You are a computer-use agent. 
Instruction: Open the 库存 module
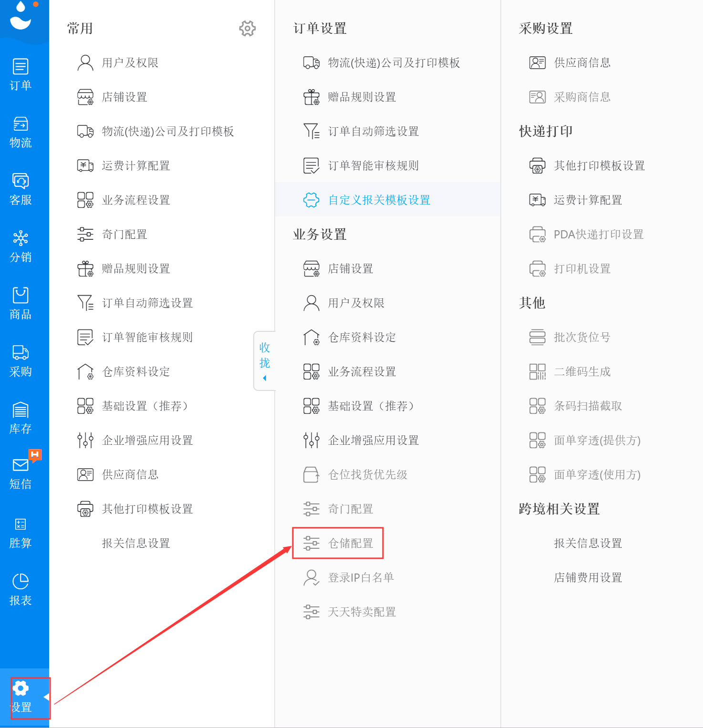click(x=20, y=418)
